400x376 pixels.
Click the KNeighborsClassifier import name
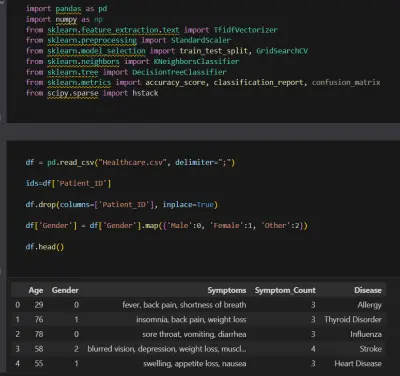[x=196, y=61]
